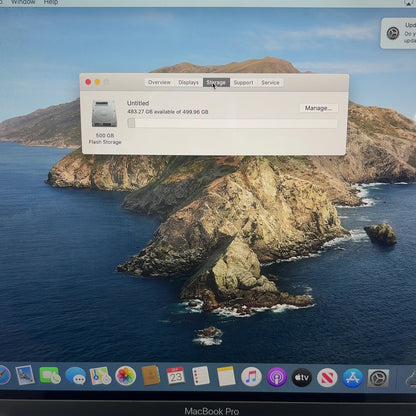Image resolution: width=416 pixels, height=416 pixels.
Task: Open Calendar showing date 23
Action: 176,376
